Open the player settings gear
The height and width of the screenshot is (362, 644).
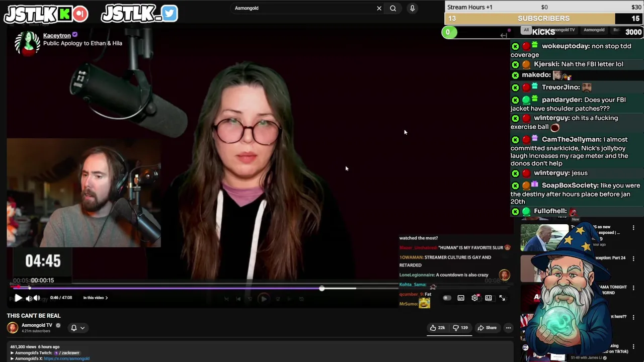coord(474,298)
